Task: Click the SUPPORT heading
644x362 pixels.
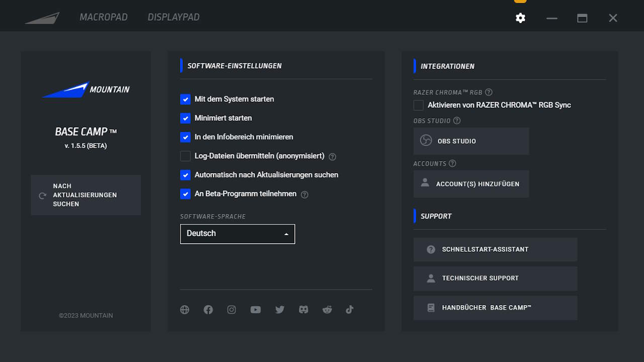Action: pos(436,216)
